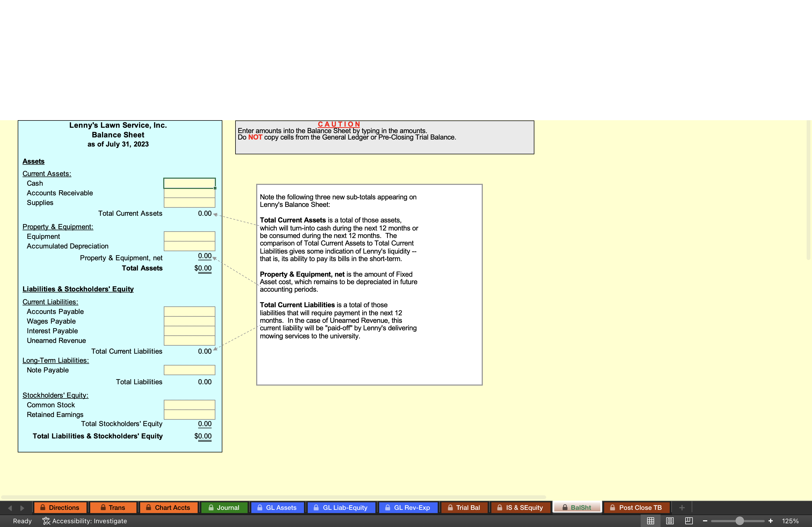812x527 pixels.
Task: Switch to Page Break Preview icon
Action: (689, 521)
